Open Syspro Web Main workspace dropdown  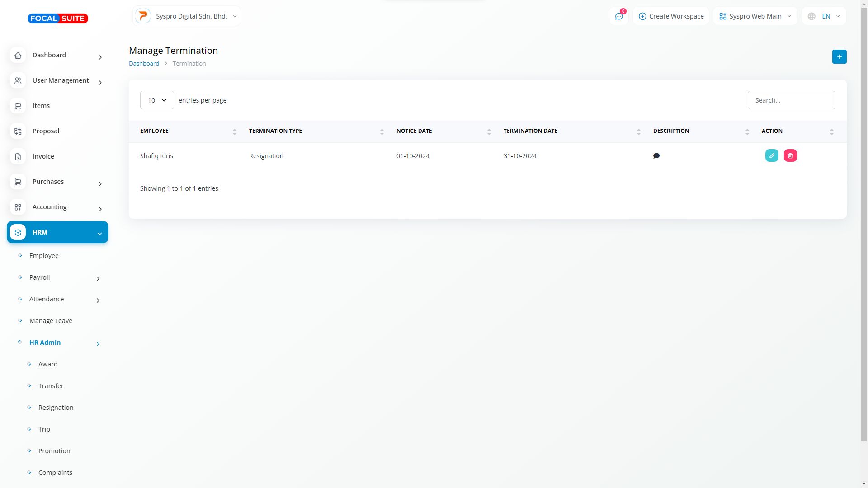(755, 16)
